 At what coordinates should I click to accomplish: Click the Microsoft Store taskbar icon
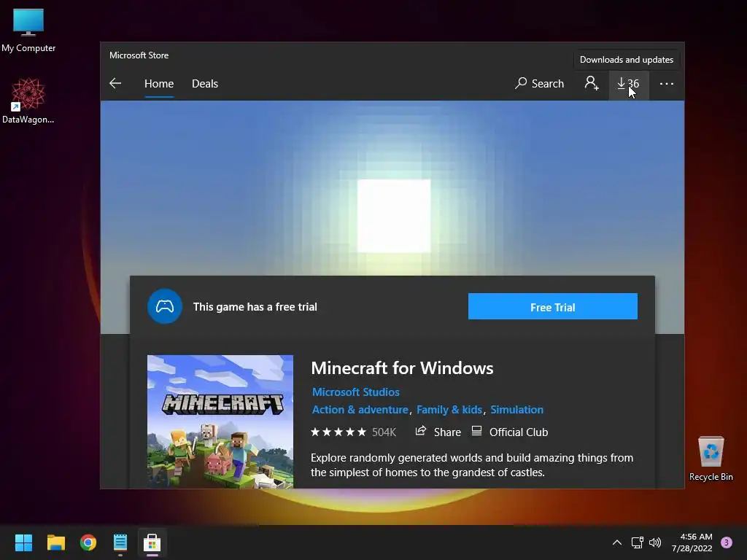click(152, 542)
